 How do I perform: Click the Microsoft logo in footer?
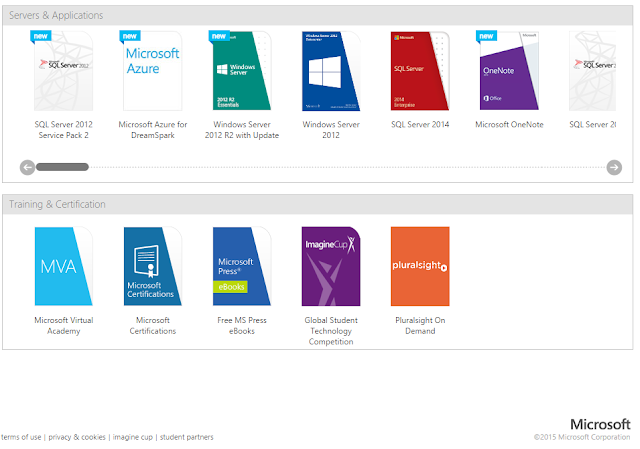coord(600,424)
